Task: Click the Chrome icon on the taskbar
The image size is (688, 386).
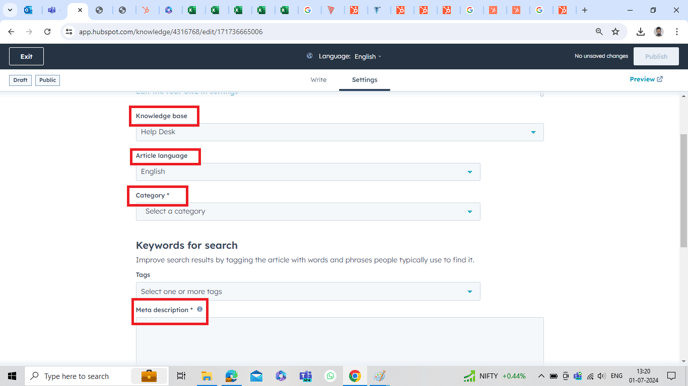Action: (355, 376)
